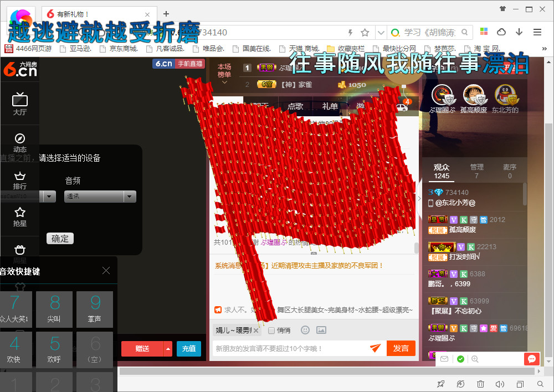Open the downloads arrow icon in toolbar

[x=519, y=32]
